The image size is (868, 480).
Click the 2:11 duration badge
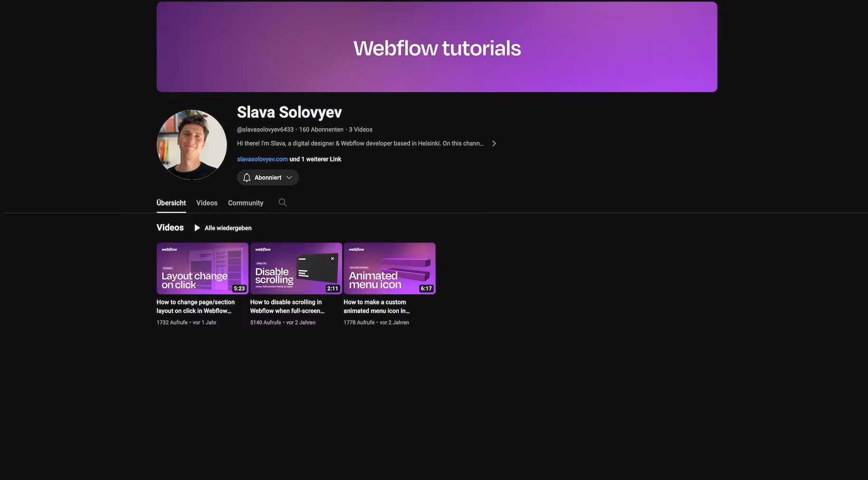pos(332,288)
